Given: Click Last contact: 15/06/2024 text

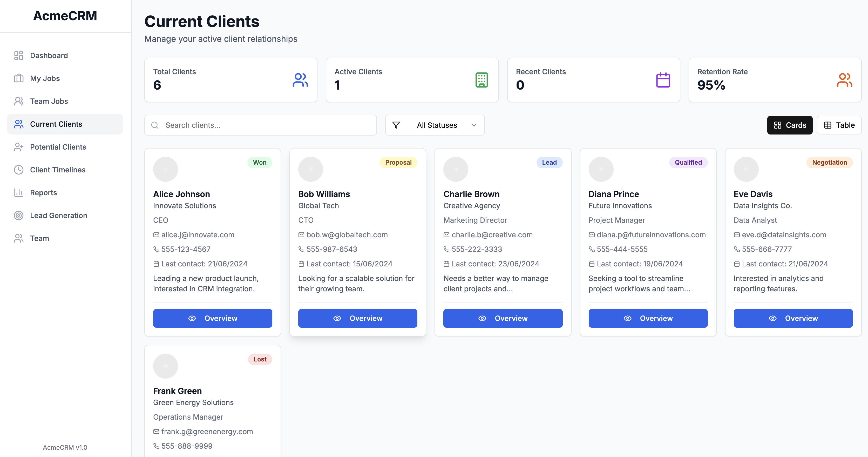Looking at the screenshot, I should point(349,264).
